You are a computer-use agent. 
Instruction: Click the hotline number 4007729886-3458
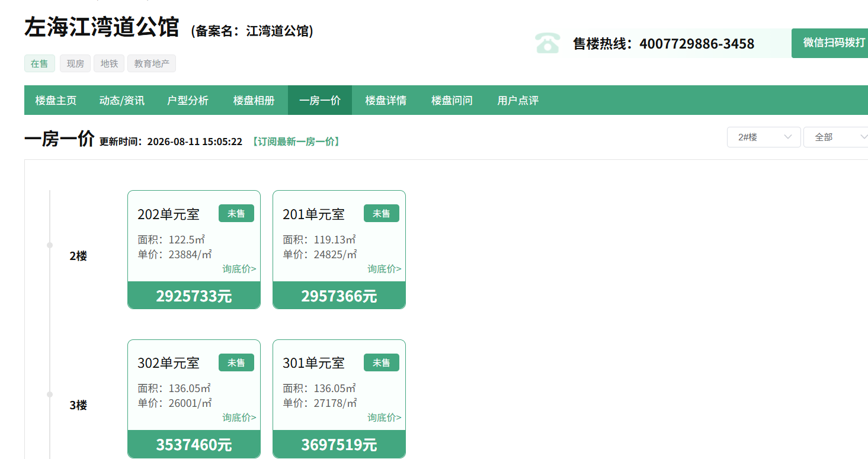[x=697, y=44]
